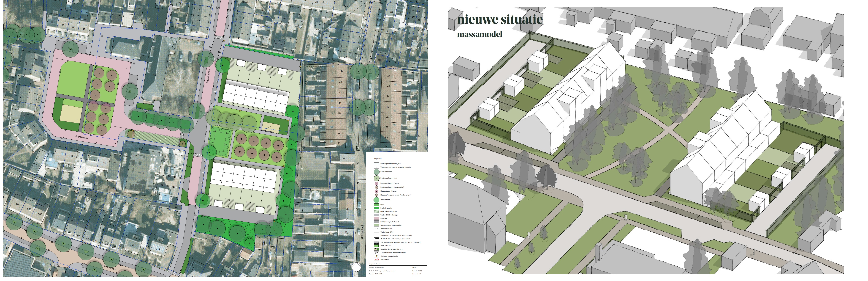Image resolution: width=868 pixels, height=281 pixels.
Task: Select the Hoekblok 13/15 legend symbol
Action: tap(377, 239)
